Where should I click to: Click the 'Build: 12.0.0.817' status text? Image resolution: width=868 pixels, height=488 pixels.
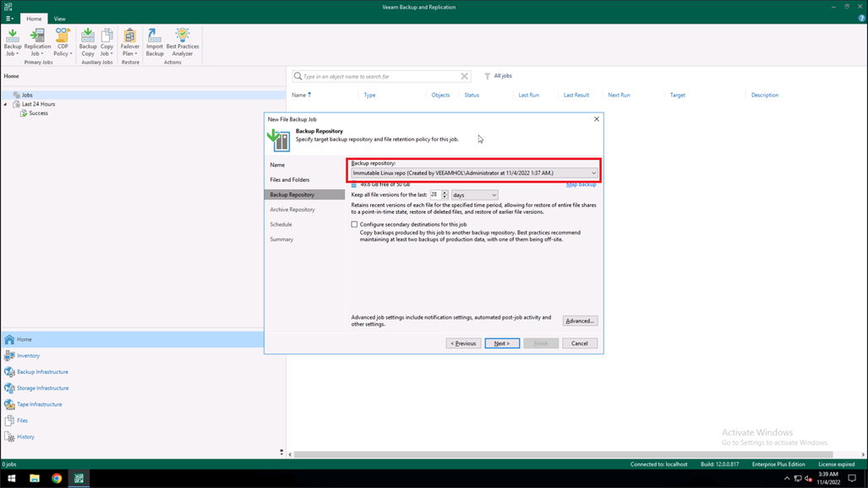(x=719, y=464)
